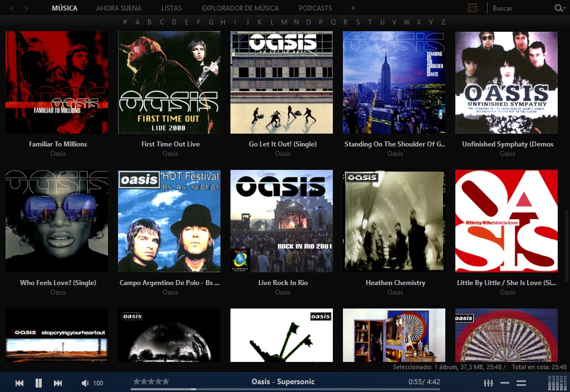The height and width of the screenshot is (392, 570).
Task: Switch to the AHORA SUENA tab
Action: (119, 8)
